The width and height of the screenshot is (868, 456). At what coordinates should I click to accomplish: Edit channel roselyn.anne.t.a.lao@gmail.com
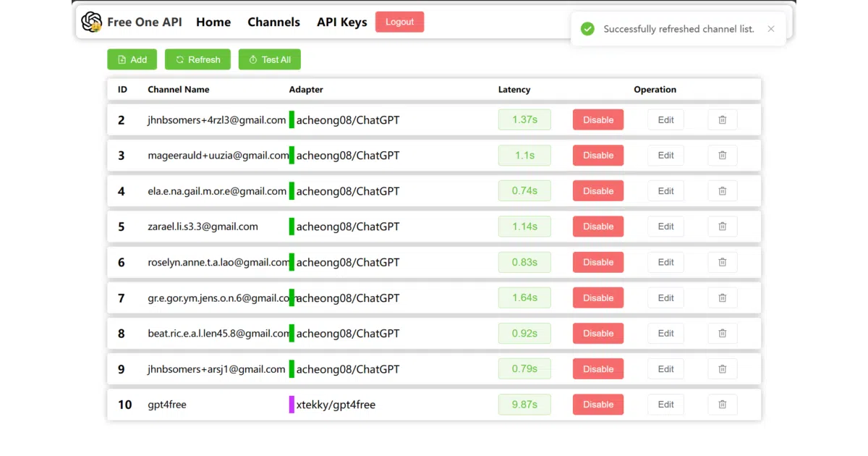[x=665, y=262]
